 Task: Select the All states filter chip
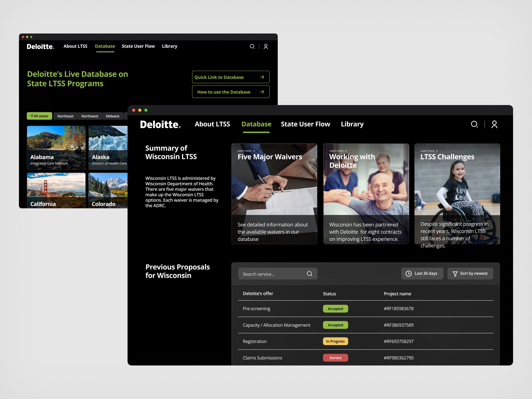(39, 116)
